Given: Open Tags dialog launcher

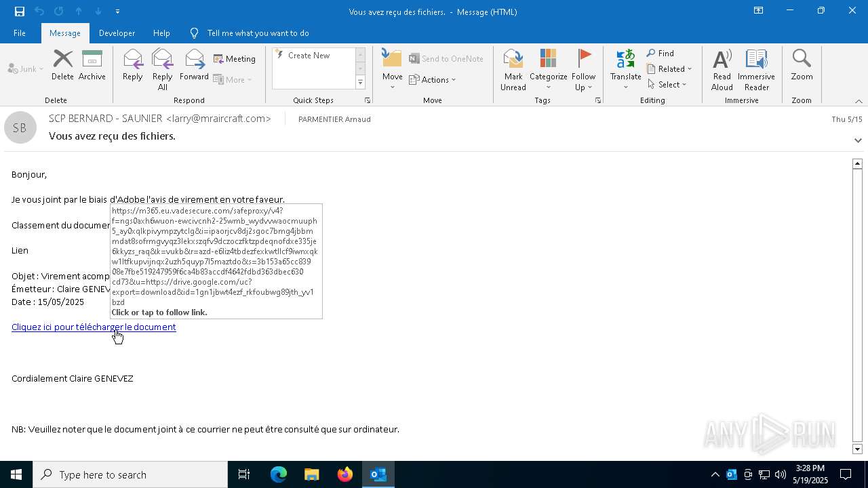Looking at the screenshot, I should pyautogui.click(x=598, y=100).
